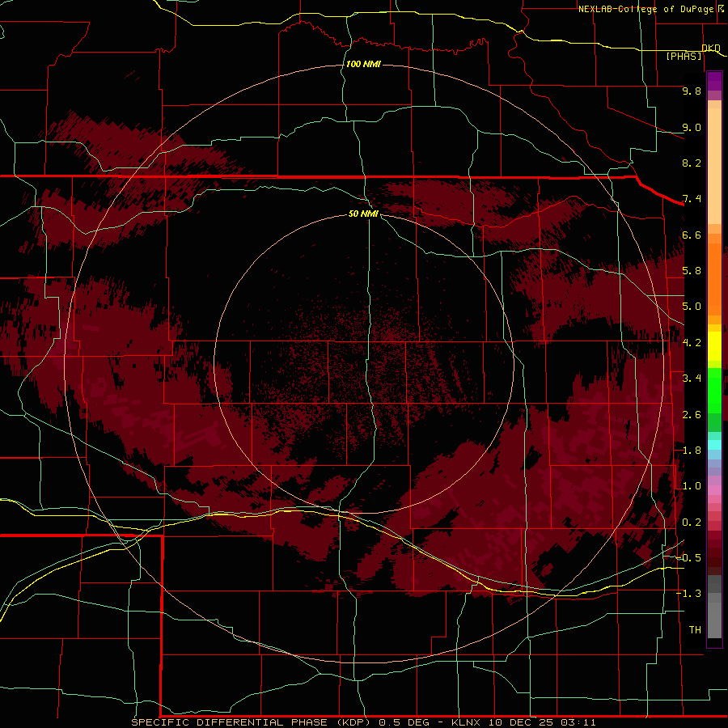
Task: Click the 0.2 scale value
Action: [692, 523]
